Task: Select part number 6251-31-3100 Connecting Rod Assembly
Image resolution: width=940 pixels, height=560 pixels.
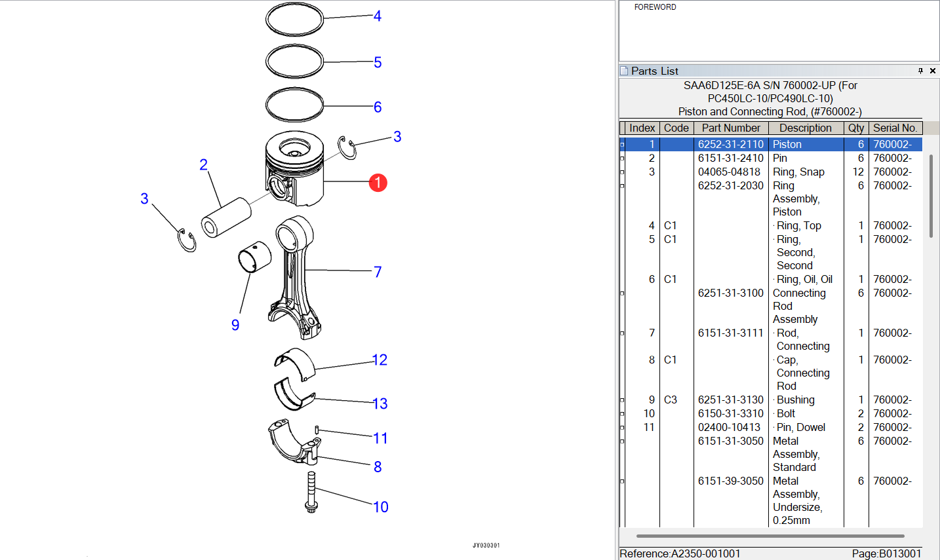Action: (x=730, y=293)
